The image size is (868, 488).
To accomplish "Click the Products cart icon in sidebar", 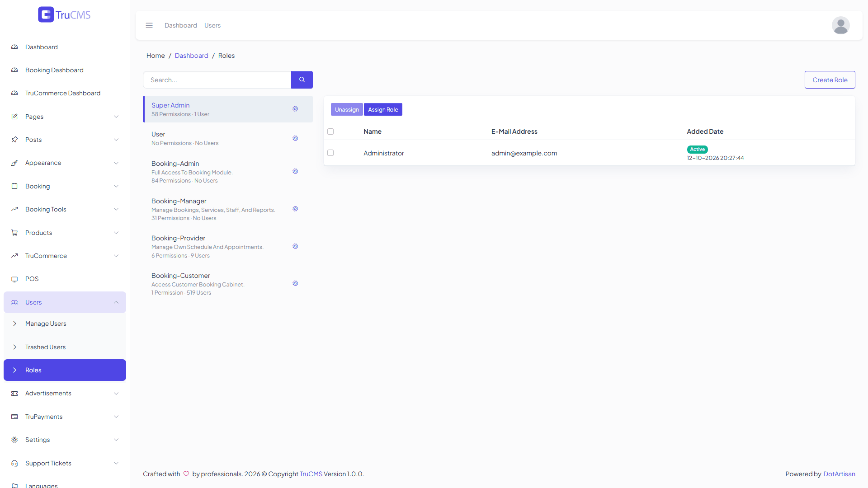I will [14, 233].
